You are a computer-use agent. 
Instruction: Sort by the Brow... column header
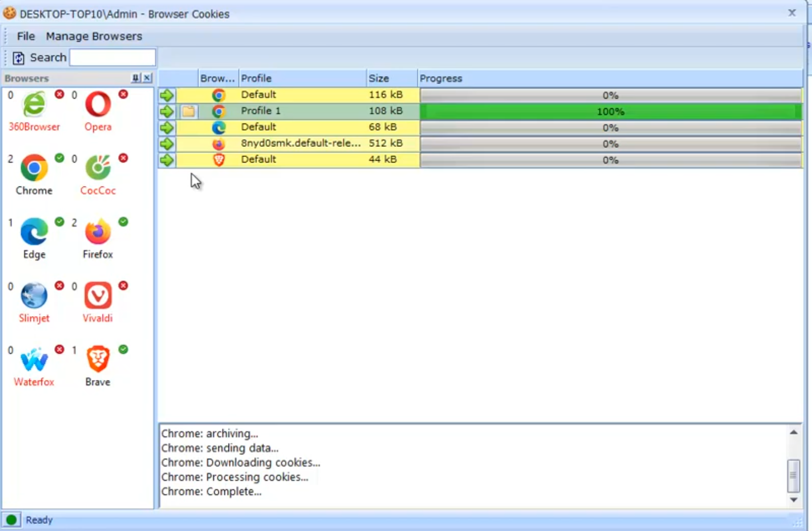[x=218, y=79]
